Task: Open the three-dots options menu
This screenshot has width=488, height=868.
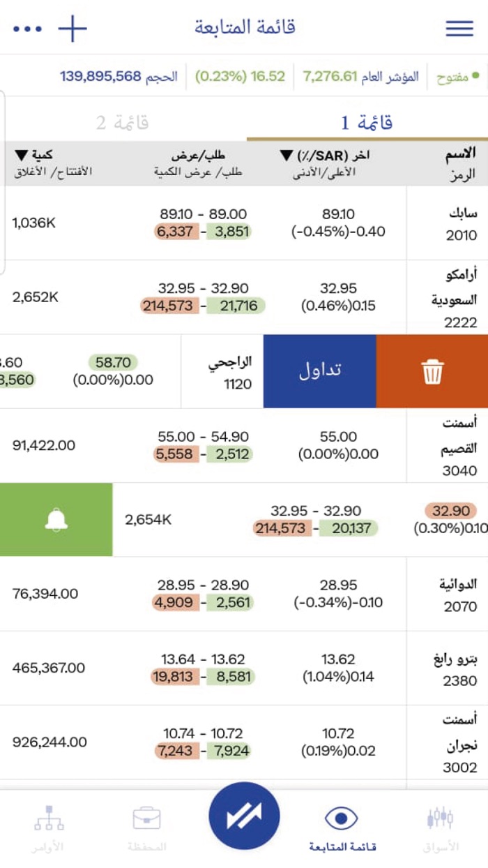Action: tap(26, 27)
